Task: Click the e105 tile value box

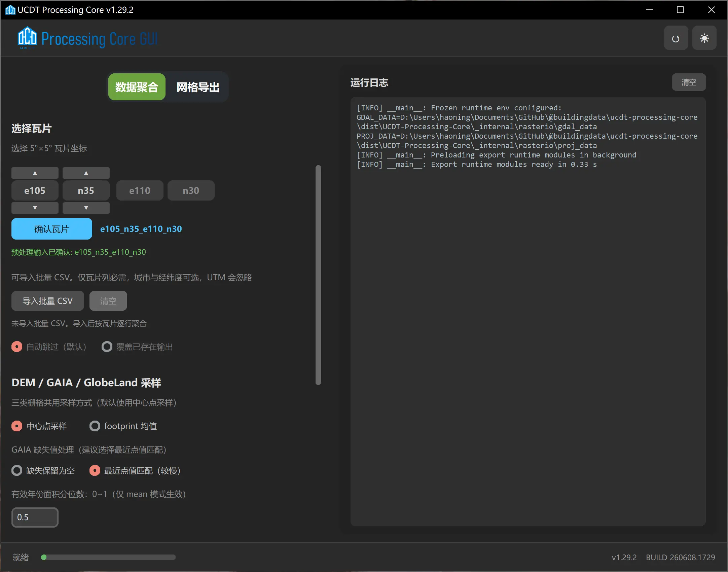Action: click(35, 190)
